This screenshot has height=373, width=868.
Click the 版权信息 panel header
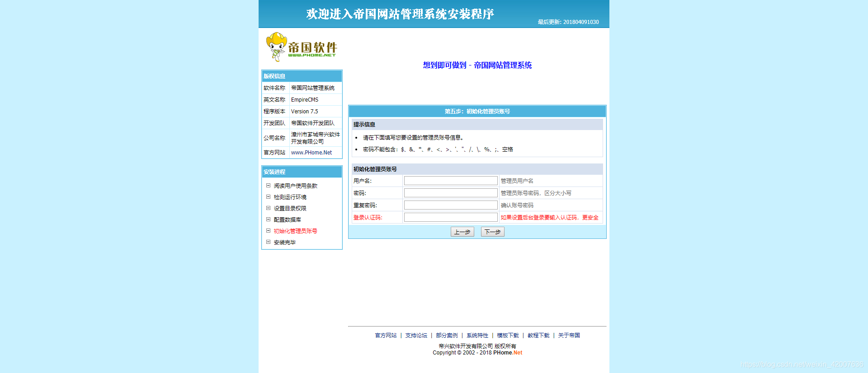tap(302, 76)
